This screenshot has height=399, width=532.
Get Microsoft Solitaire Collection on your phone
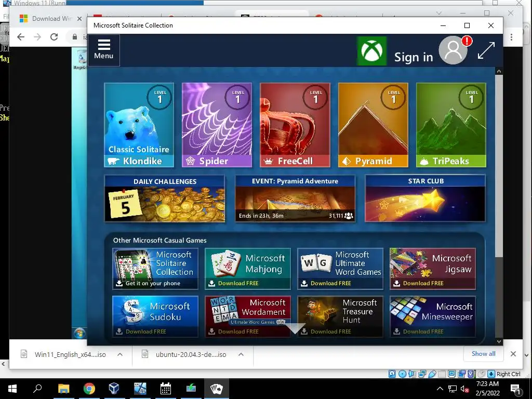click(x=155, y=269)
